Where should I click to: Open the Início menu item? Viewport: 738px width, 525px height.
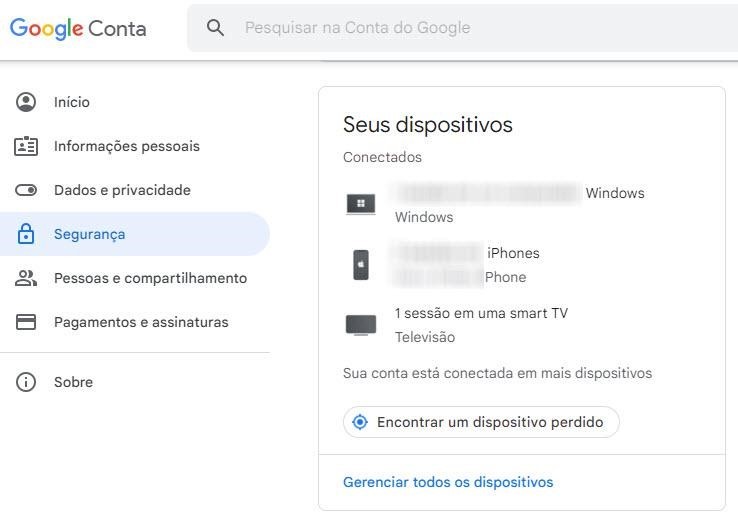coord(72,102)
